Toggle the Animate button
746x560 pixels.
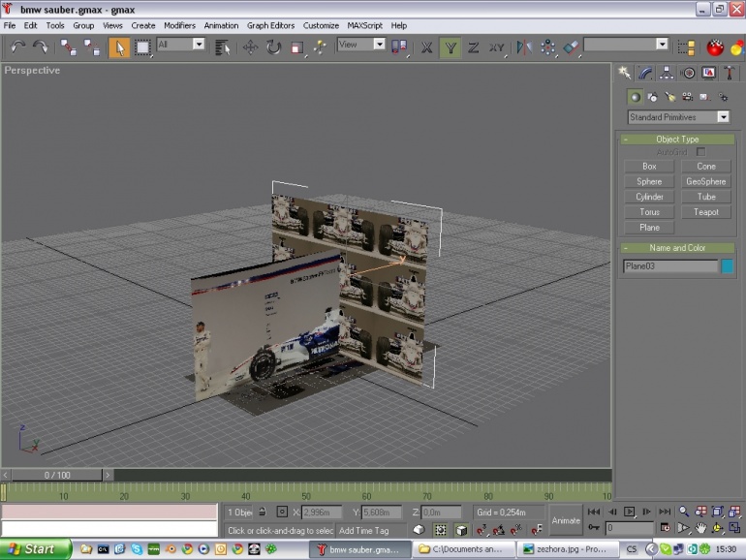pos(566,520)
